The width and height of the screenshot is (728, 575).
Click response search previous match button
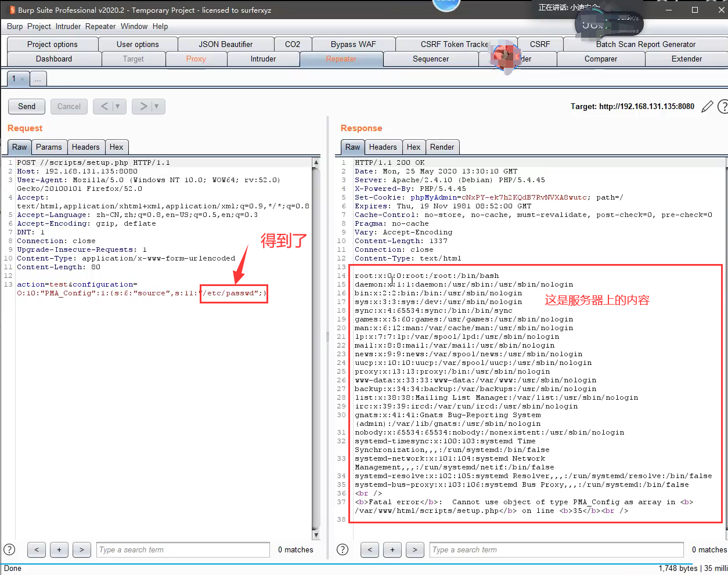click(370, 549)
